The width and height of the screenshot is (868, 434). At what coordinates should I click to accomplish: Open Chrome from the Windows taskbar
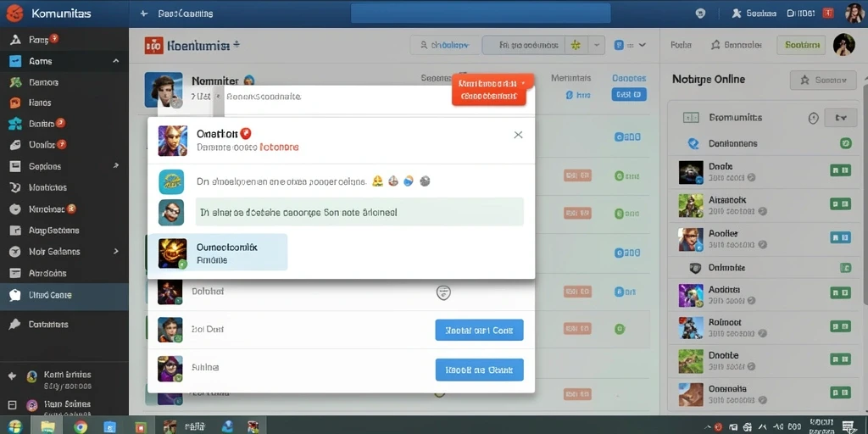(x=81, y=426)
